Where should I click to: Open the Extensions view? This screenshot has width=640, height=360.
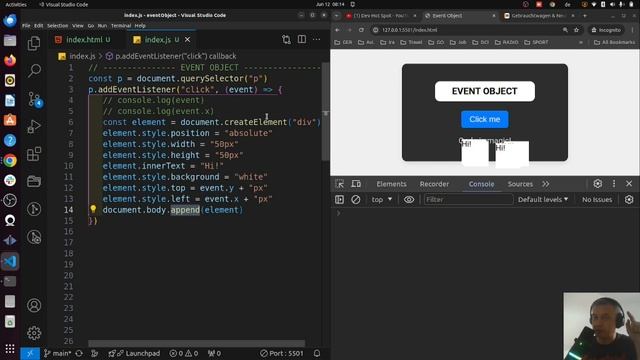tap(34, 154)
